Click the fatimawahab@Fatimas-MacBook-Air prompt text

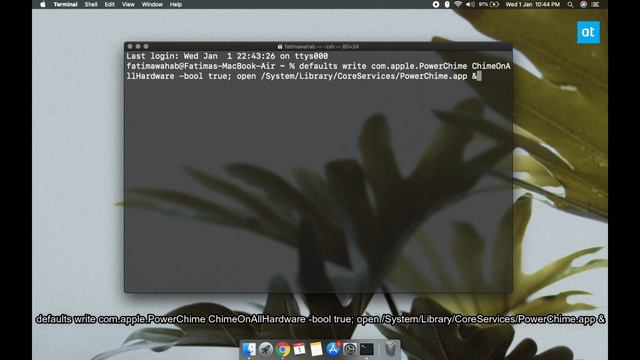point(200,66)
